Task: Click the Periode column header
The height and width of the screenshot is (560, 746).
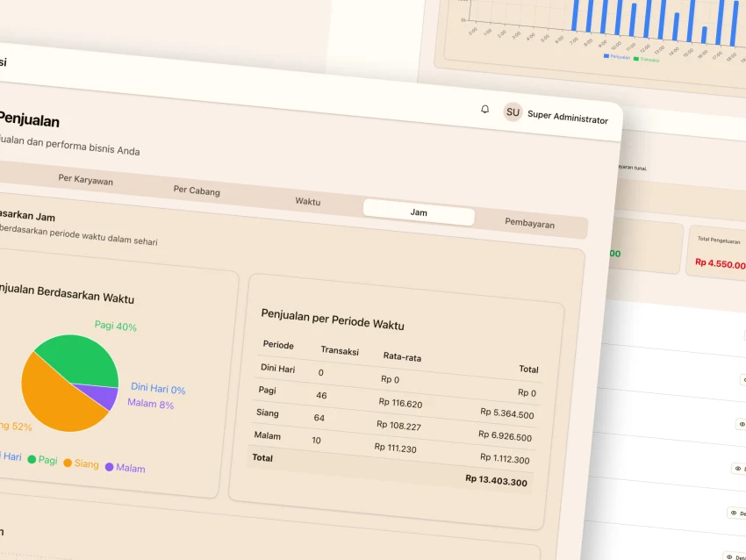Action: pyautogui.click(x=278, y=345)
